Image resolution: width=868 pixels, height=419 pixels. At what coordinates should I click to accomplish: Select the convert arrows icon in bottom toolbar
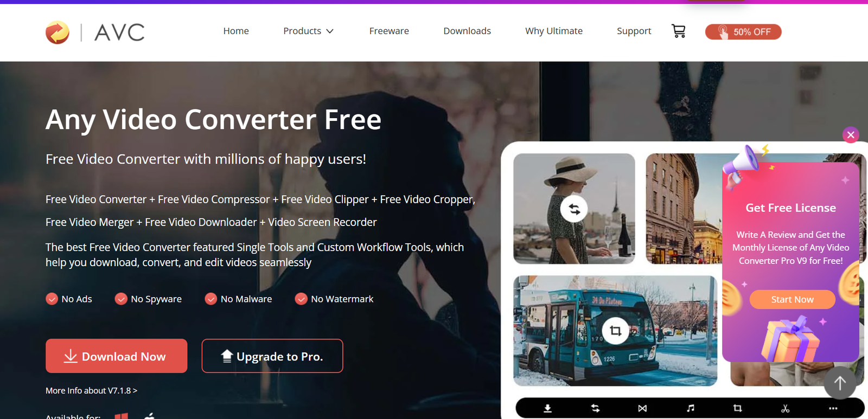[595, 408]
